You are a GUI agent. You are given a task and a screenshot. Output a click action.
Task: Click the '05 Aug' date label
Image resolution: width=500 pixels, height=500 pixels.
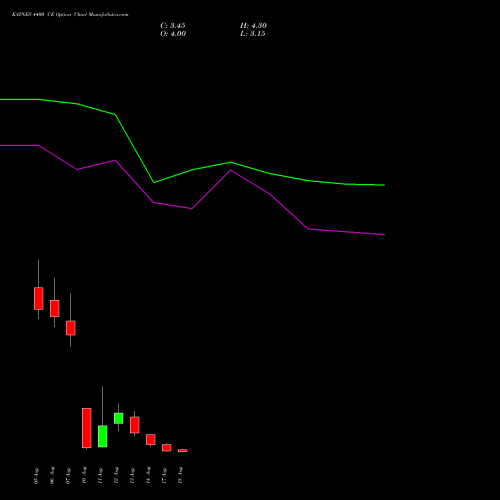tap(36, 476)
